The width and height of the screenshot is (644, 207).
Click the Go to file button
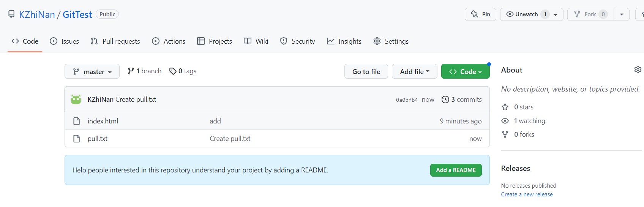coord(366,71)
